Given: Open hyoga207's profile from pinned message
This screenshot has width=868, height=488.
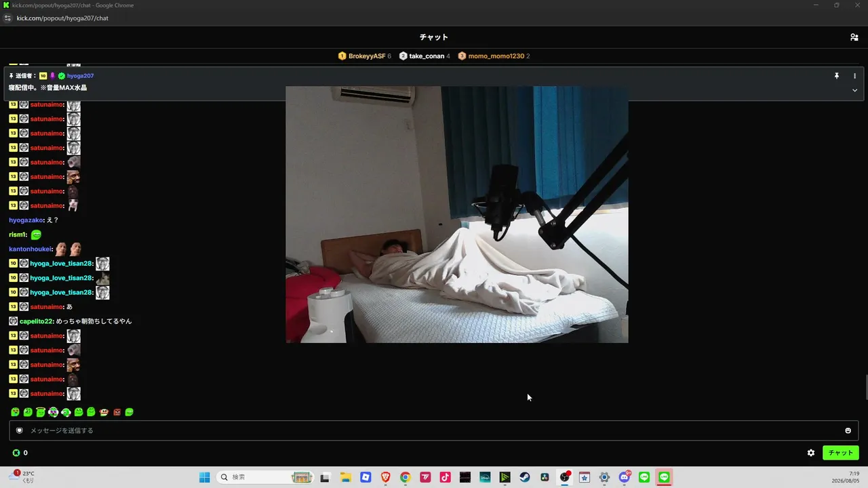Looking at the screenshot, I should click(x=80, y=76).
